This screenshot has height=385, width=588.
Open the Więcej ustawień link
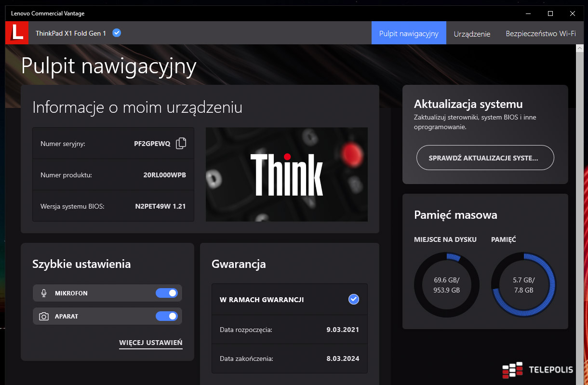click(151, 343)
